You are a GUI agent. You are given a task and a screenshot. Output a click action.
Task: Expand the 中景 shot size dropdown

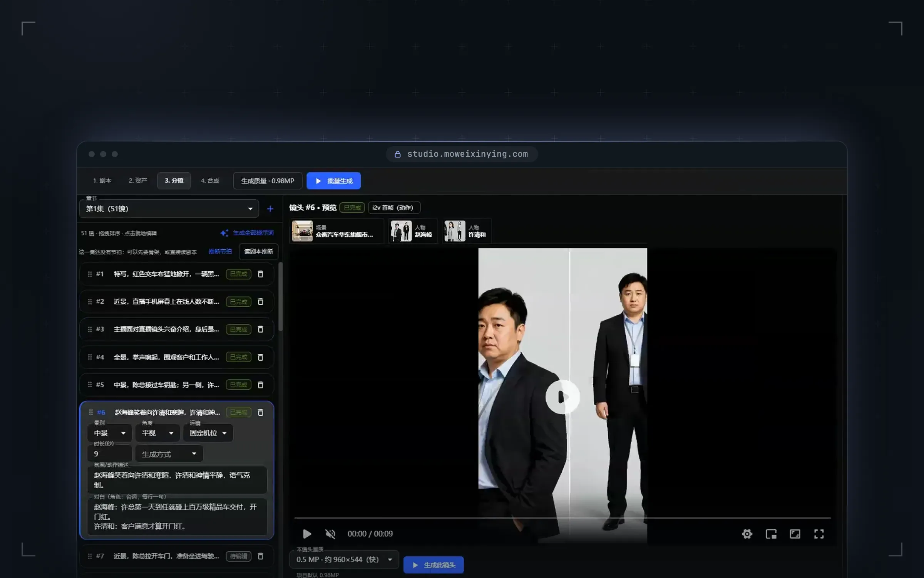click(x=110, y=433)
